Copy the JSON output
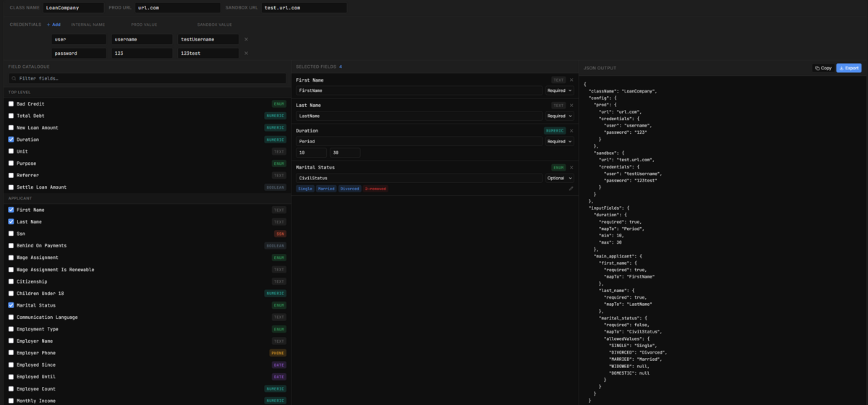This screenshot has height=405, width=868. point(823,68)
